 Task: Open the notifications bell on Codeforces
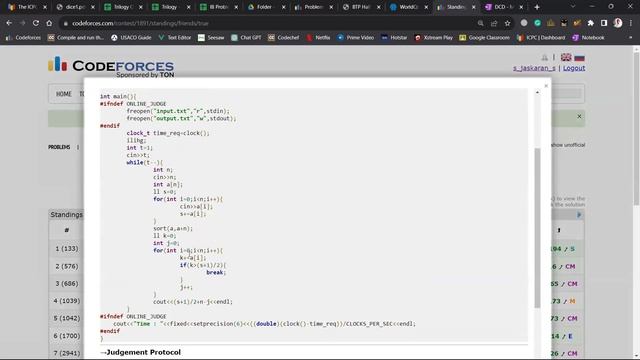pos(544,58)
